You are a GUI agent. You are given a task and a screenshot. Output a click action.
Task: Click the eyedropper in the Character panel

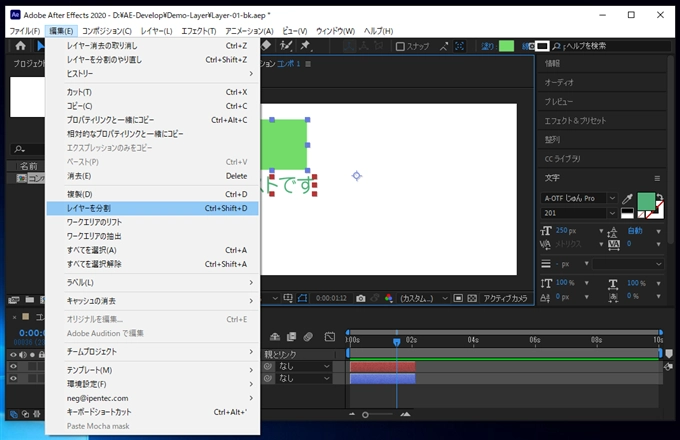click(x=627, y=199)
